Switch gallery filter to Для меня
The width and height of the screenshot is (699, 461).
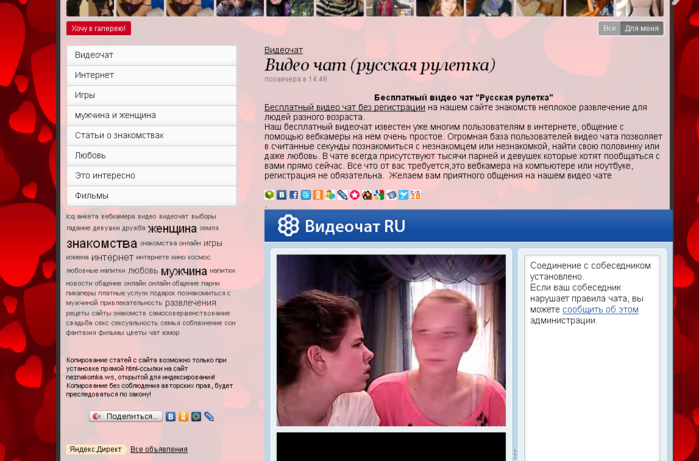(x=641, y=28)
